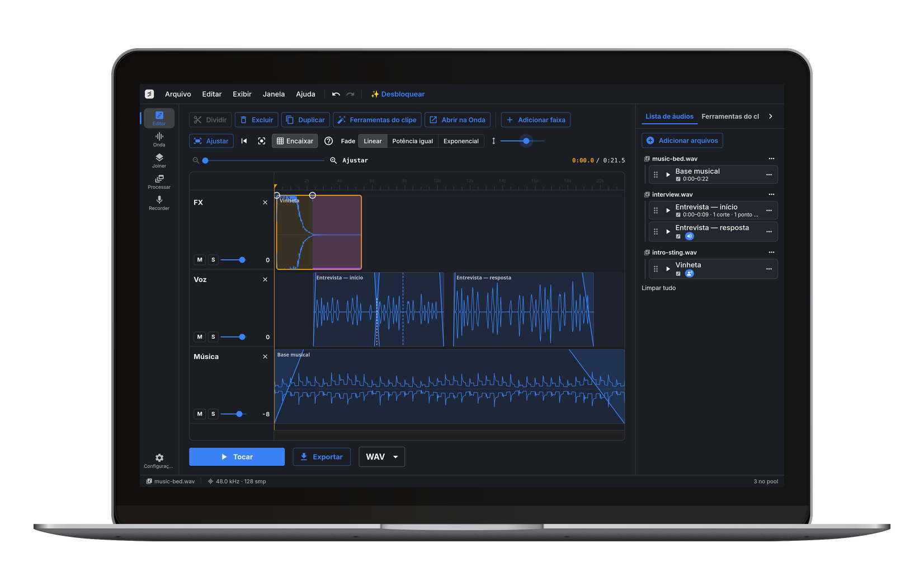The width and height of the screenshot is (924, 571).
Task: Solo the Voz track
Action: (x=213, y=337)
